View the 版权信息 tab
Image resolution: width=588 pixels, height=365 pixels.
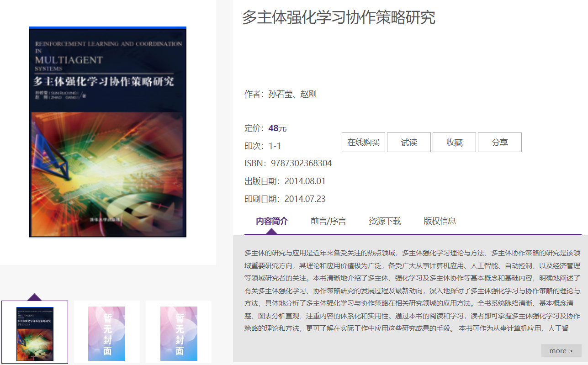tap(440, 221)
